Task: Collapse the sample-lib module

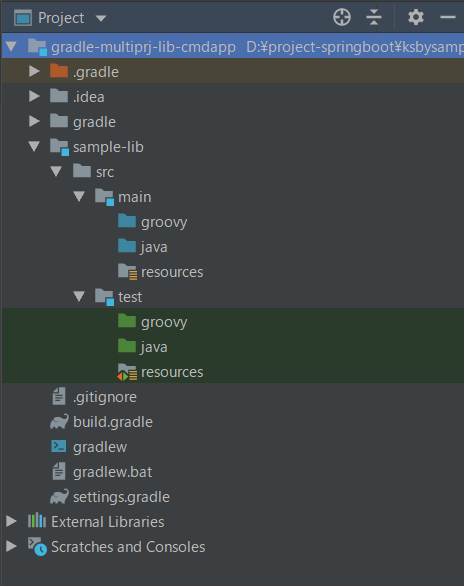Action: point(34,146)
